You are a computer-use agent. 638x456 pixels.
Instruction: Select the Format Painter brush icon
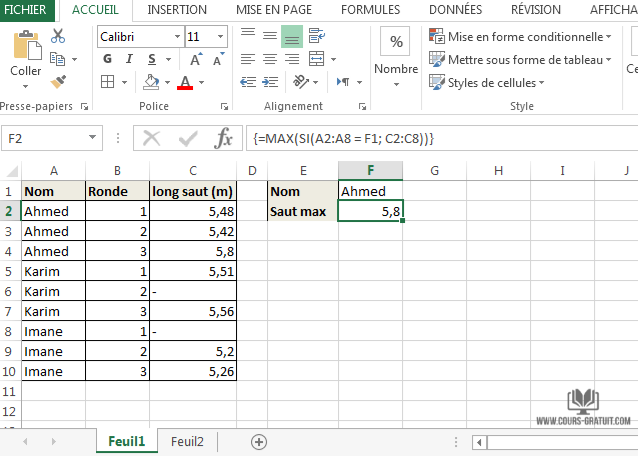pos(58,81)
